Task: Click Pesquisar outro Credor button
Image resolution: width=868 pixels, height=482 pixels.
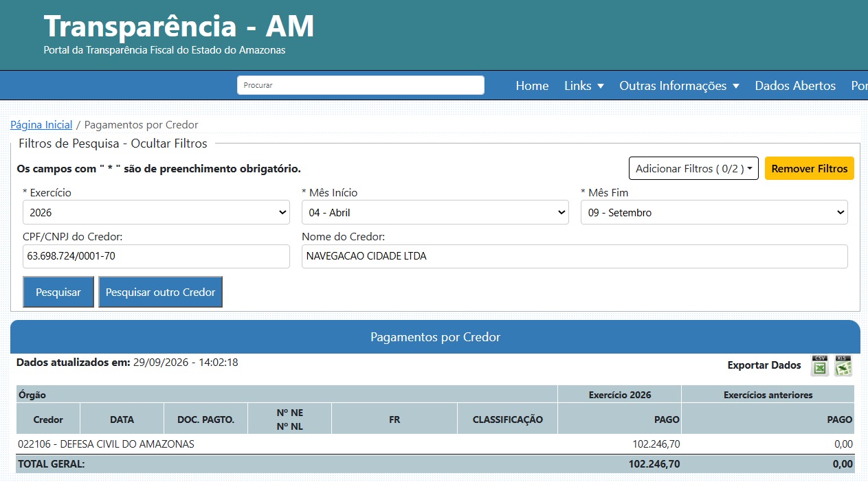Action: 160,292
